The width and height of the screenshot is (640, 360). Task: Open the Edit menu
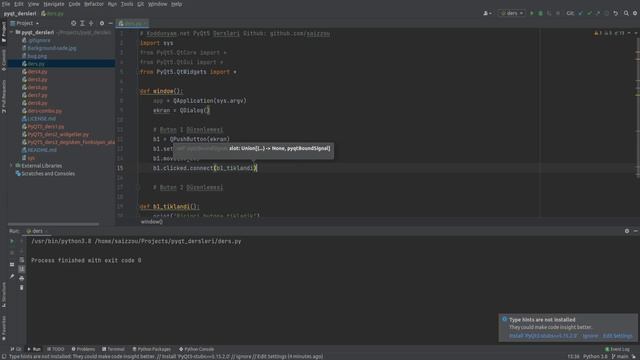(19, 4)
